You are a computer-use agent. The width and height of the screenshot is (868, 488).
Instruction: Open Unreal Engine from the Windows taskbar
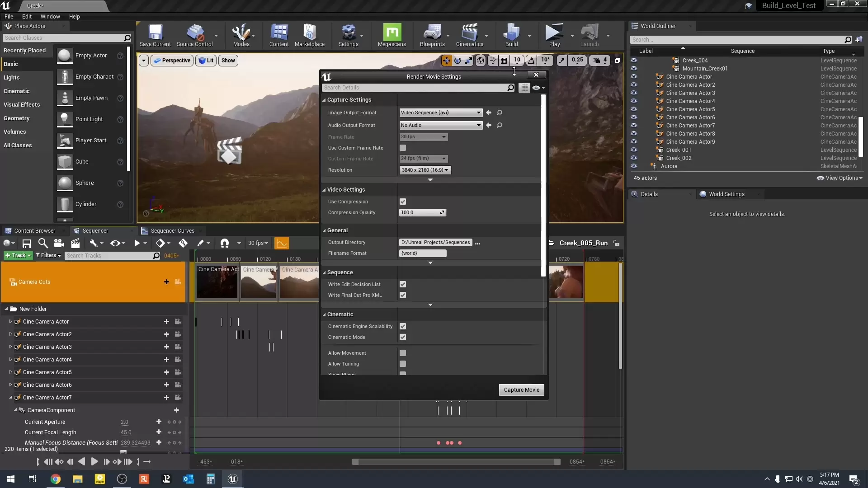point(232,479)
